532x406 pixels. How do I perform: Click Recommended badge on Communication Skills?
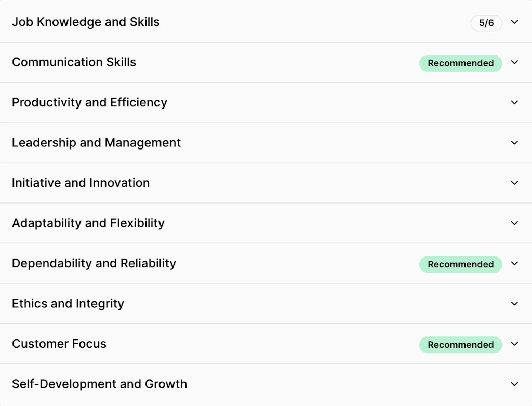click(460, 63)
